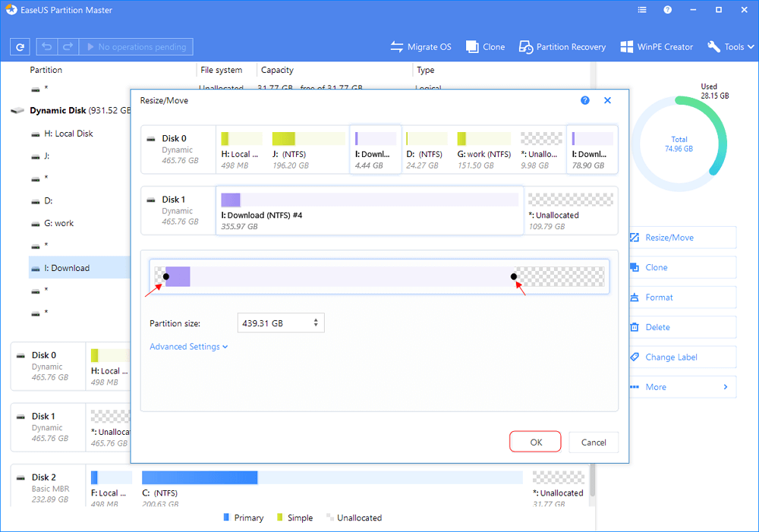This screenshot has width=759, height=532.
Task: Click the right resize handle on partition bar
Action: [x=514, y=276]
